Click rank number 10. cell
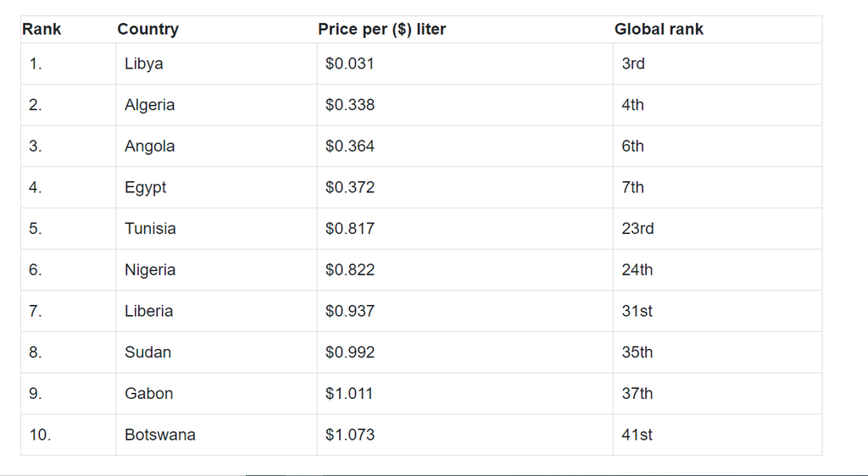 [40, 435]
